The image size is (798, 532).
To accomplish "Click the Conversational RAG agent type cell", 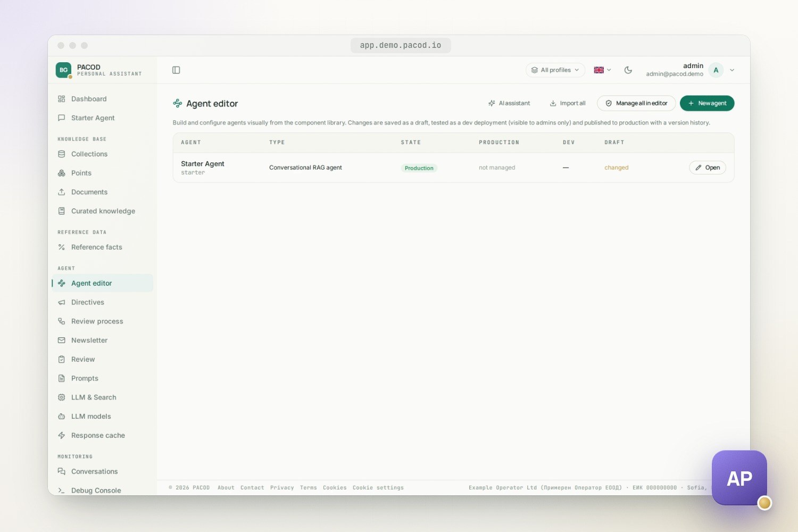I will coord(305,168).
